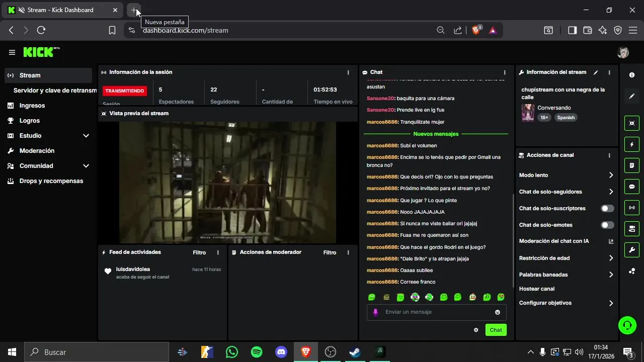Toggle the session info broadcast widget icon
Image resolution: width=644 pixels, height=362 pixels.
pos(632,208)
